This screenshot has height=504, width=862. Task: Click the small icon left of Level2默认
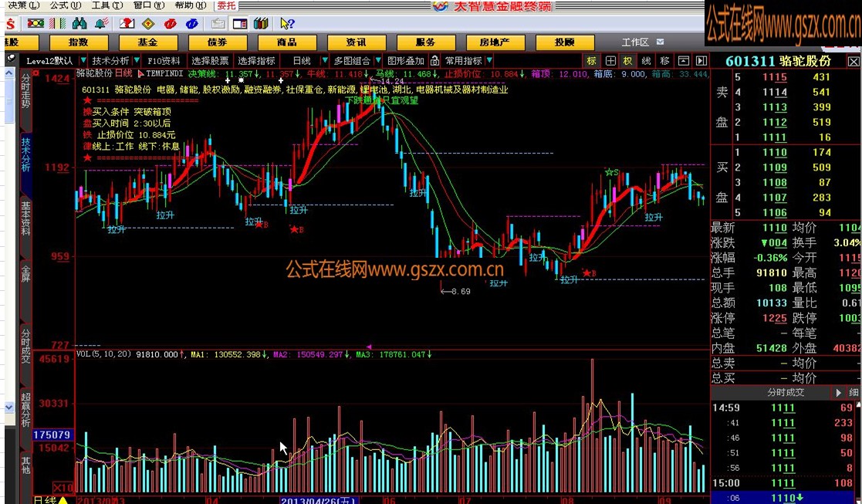11,59
